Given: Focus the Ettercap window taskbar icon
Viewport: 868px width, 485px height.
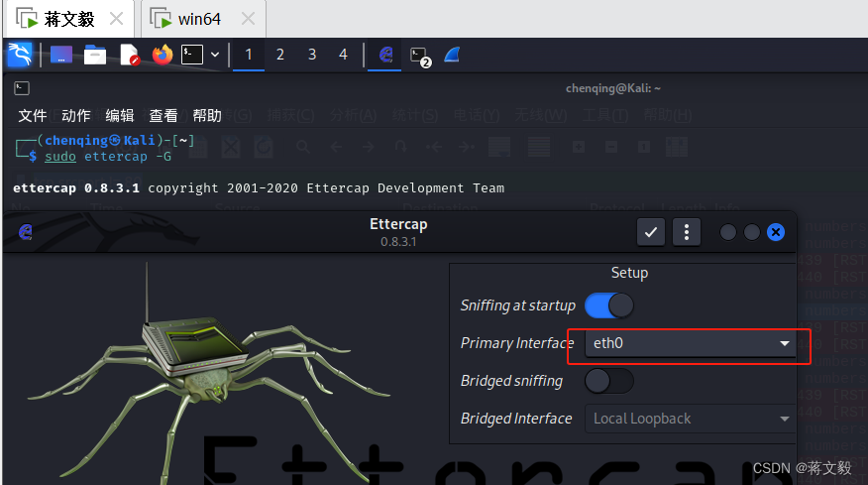Looking at the screenshot, I should point(385,55).
